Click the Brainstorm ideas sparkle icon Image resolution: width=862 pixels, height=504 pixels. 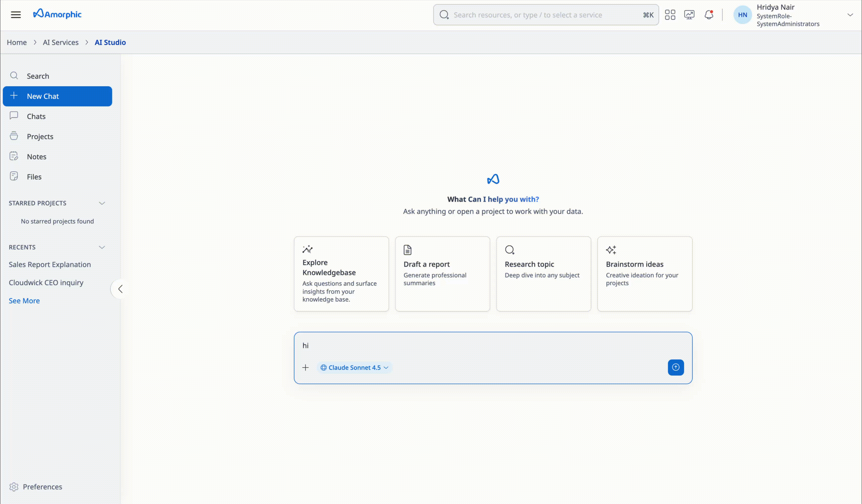click(611, 250)
